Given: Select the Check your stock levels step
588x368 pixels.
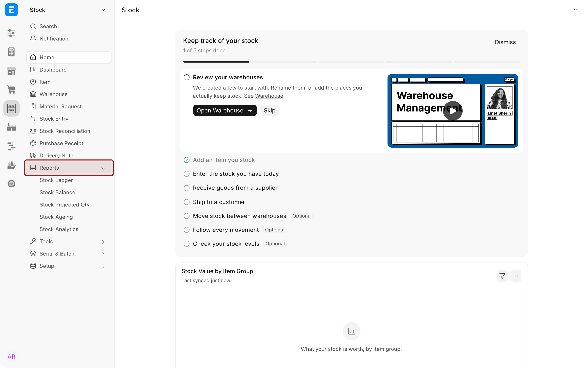Looking at the screenshot, I should click(226, 244).
